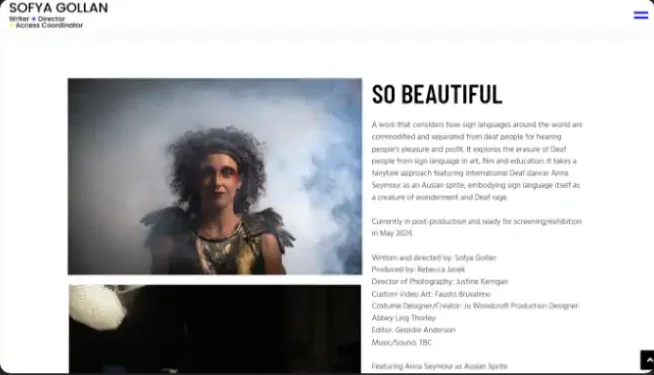Click the 'Music/Sound: TBC' line
The image size is (654, 375).
click(x=402, y=342)
